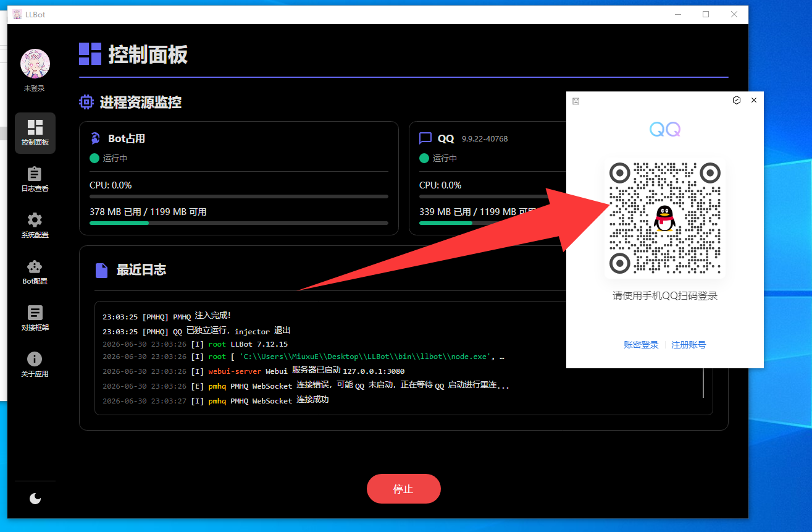Click the green 运行中 dot in Bot占用
Viewport: 812px width, 532px height.
[x=94, y=158]
